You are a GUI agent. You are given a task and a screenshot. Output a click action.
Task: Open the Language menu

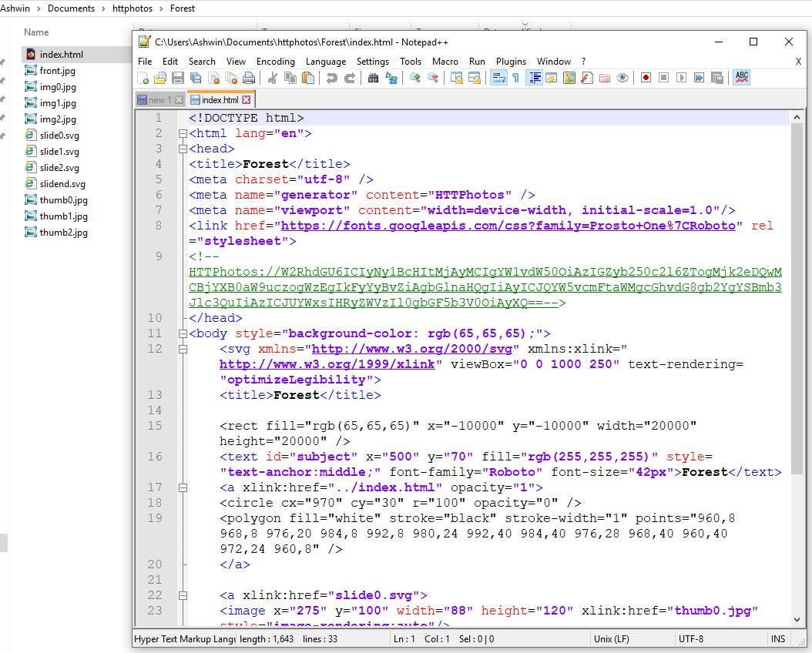pyautogui.click(x=326, y=62)
